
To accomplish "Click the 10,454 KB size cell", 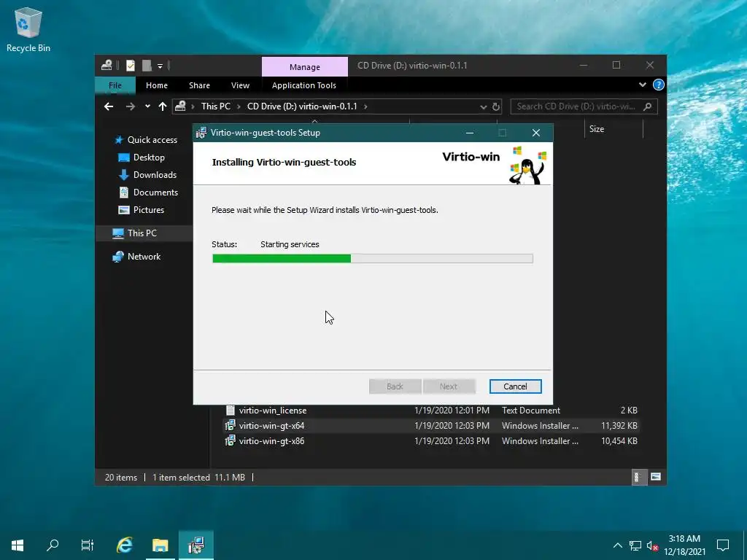I will [619, 441].
